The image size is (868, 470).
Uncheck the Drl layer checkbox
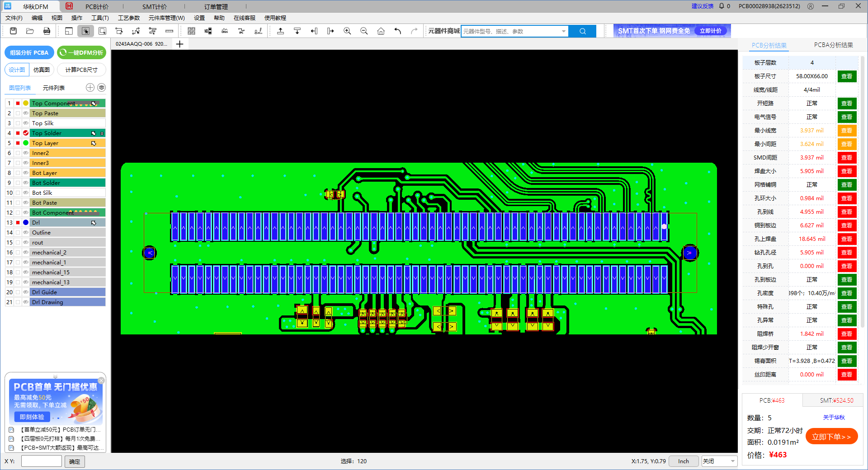tap(18, 223)
